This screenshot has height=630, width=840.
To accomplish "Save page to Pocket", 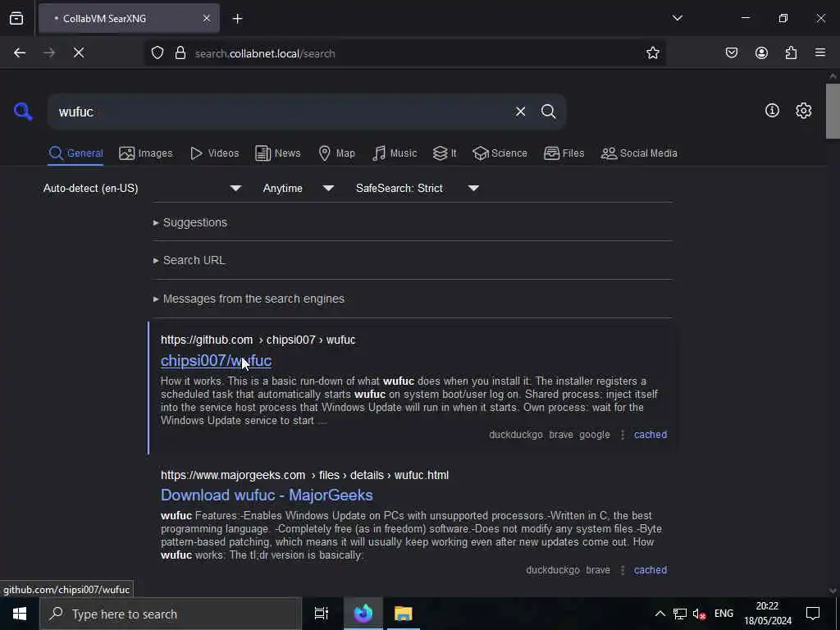I will pos(732,53).
